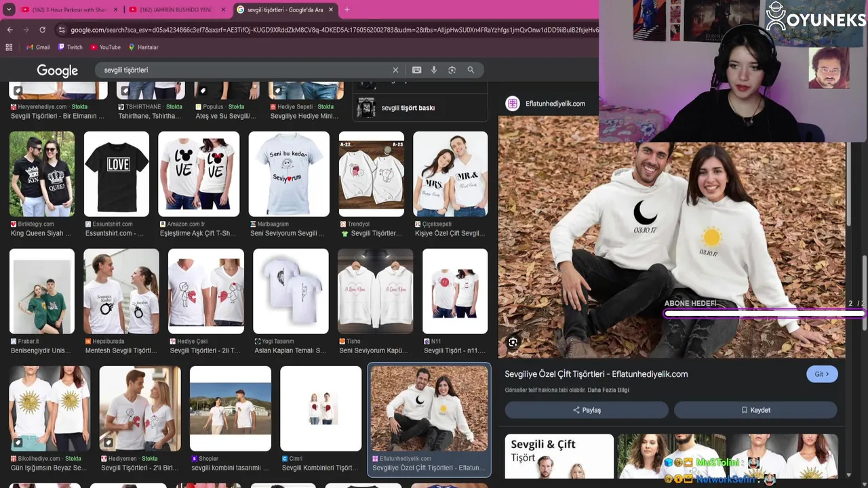
Task: Open the Essuntshirt LOVE shirt thumbnail
Action: (x=117, y=174)
